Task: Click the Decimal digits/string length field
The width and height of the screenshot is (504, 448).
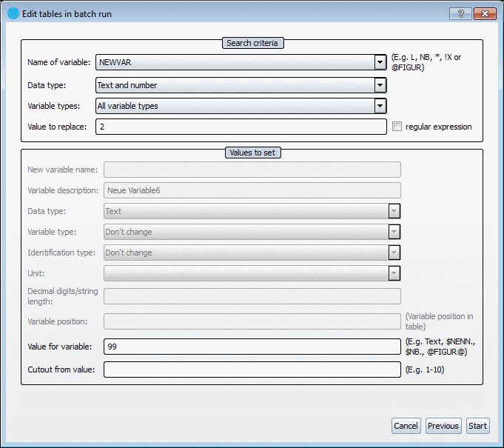Action: (x=252, y=296)
